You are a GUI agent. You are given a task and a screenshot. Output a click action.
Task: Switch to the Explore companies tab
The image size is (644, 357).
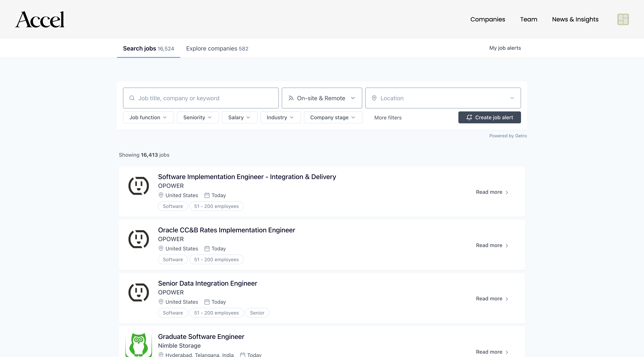[217, 48]
